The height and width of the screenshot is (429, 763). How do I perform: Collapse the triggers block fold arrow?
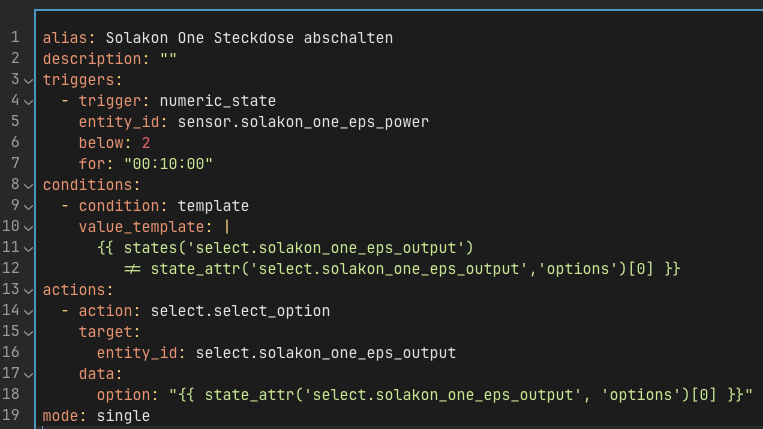click(27, 80)
